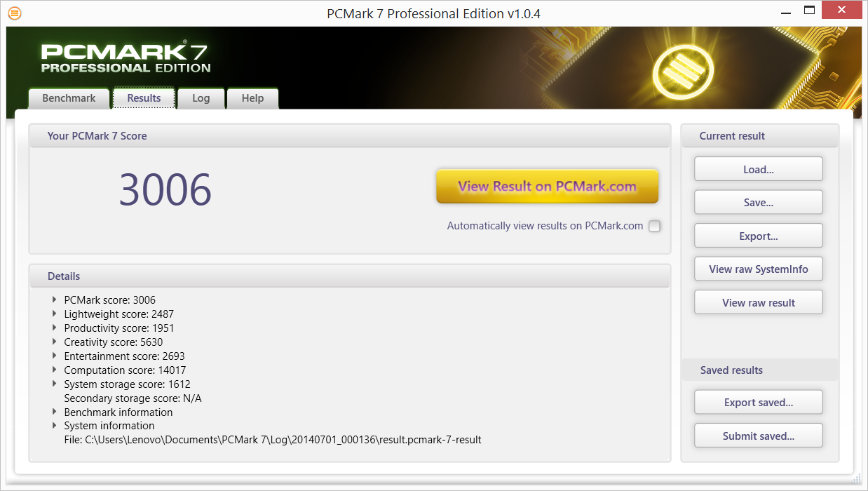Open the Help tab
Screen dimensions: 868x491
252,98
